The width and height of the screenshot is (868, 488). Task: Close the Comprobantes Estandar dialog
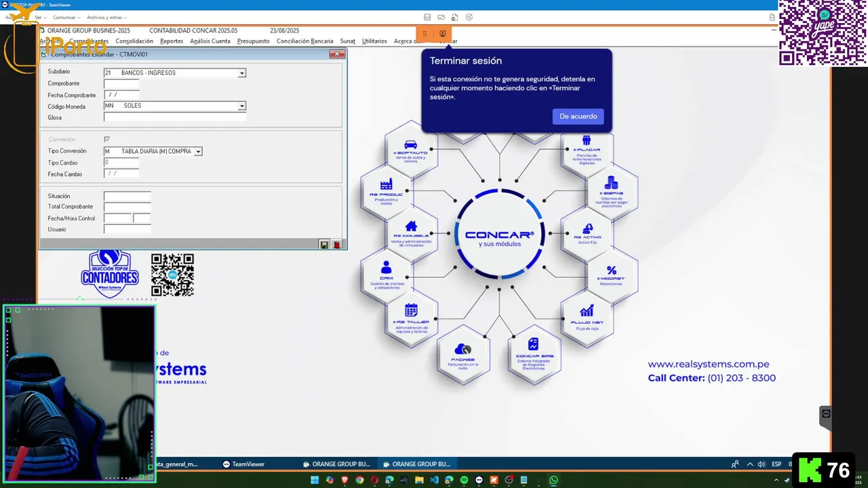tap(336, 54)
